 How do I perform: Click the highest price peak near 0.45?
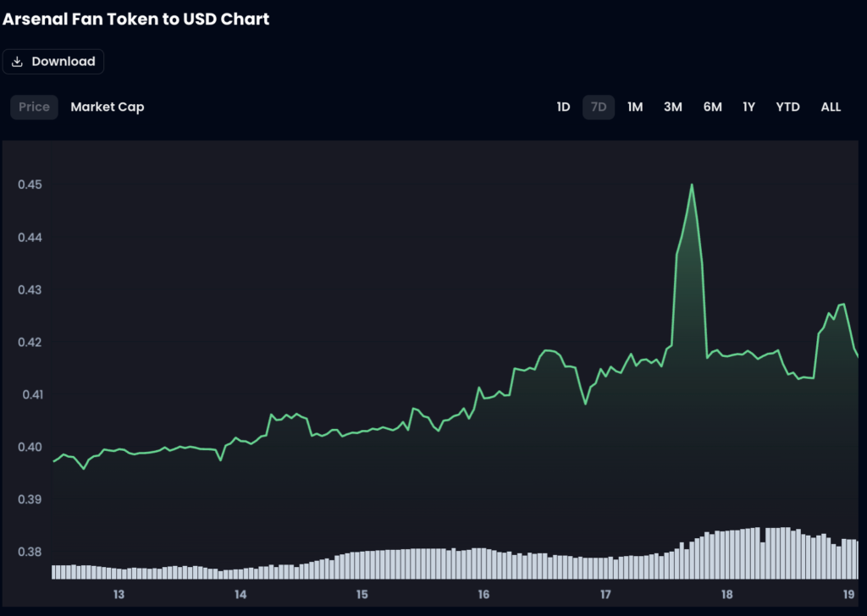(x=692, y=185)
